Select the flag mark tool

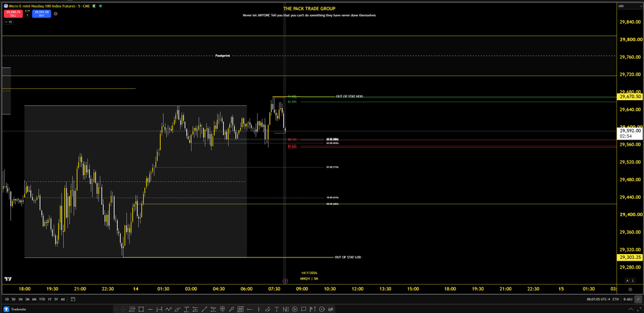[312, 309]
